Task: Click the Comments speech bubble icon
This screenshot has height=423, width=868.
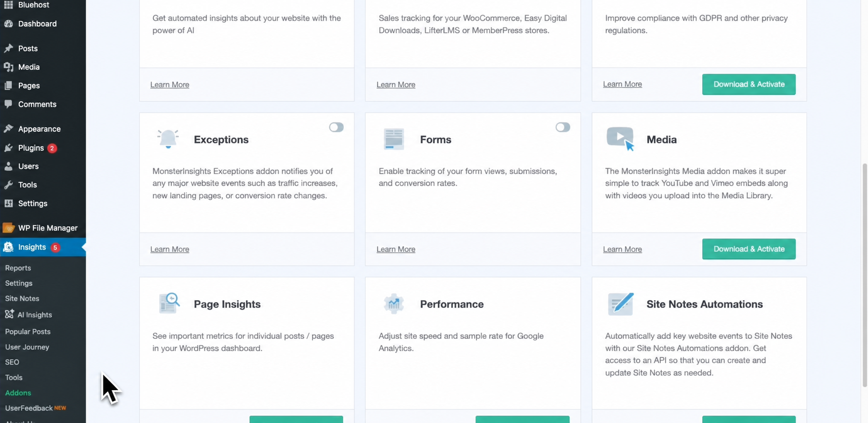Action: 8,104
